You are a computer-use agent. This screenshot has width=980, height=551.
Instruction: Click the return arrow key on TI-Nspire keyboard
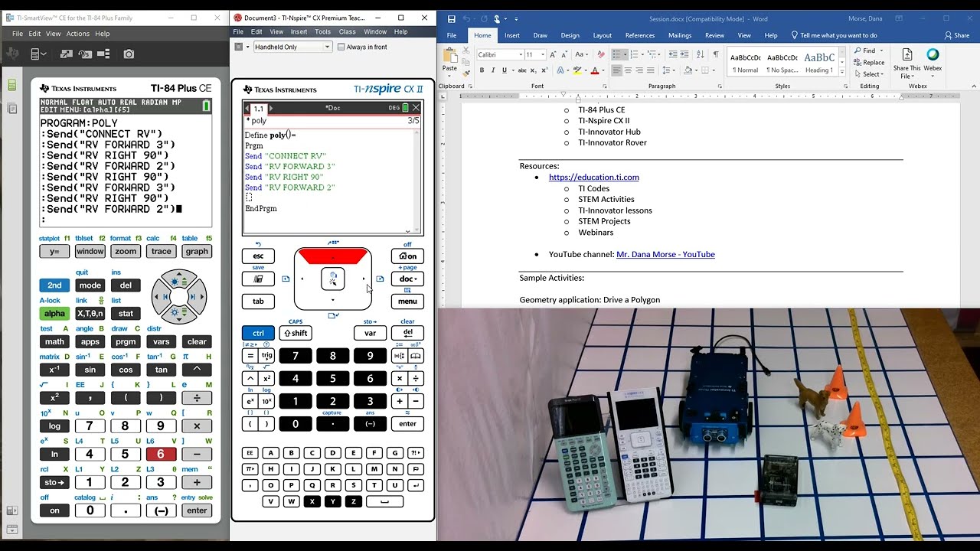point(416,485)
